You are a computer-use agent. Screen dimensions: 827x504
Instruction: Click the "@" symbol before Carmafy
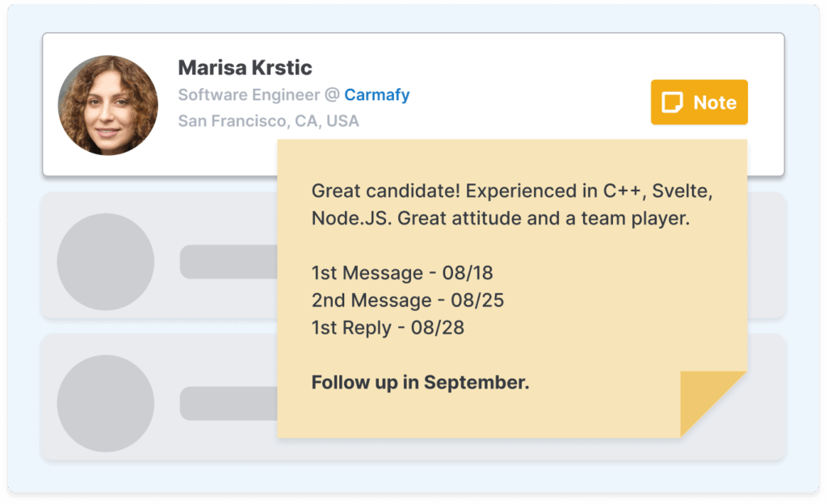click(332, 94)
